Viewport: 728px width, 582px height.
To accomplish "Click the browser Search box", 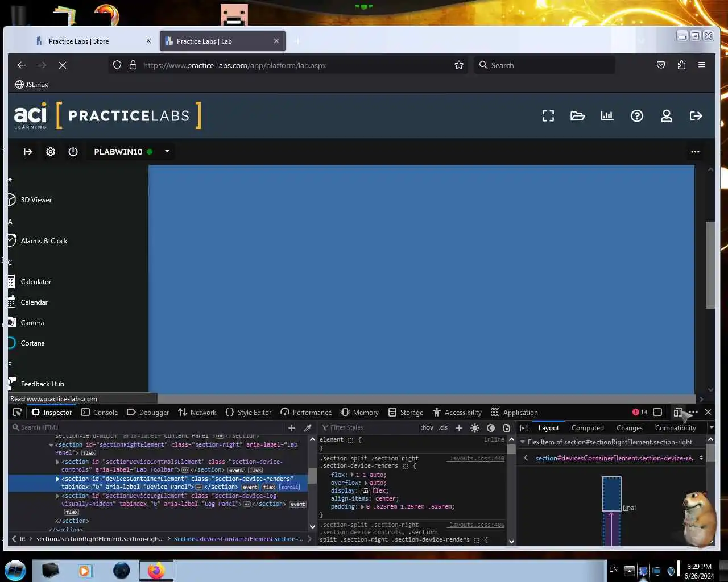I will 544,65.
